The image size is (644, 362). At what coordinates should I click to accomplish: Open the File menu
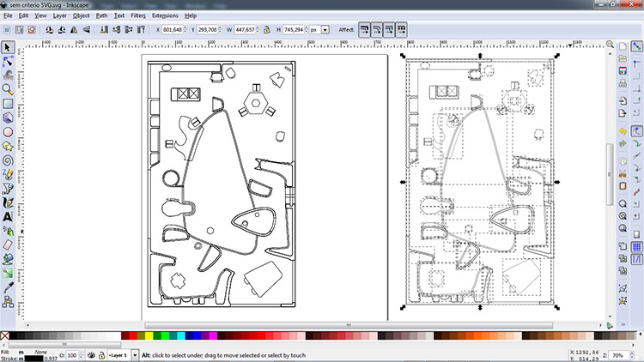8,15
